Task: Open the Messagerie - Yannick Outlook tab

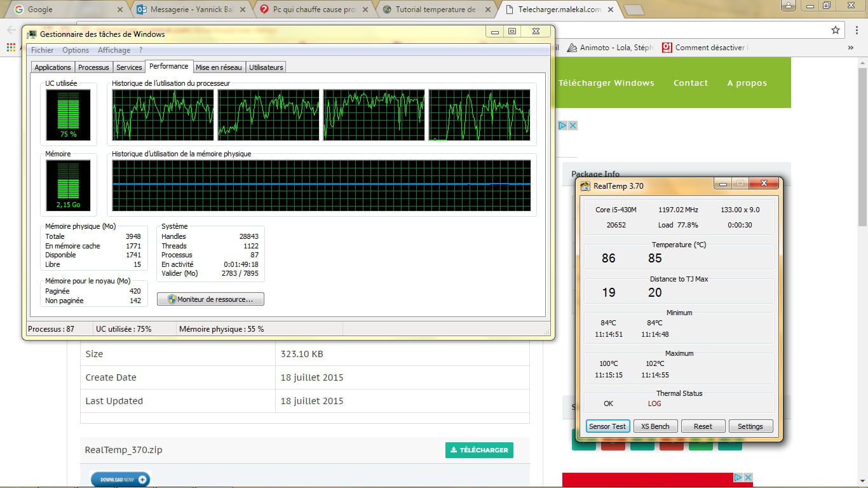Action: click(191, 10)
